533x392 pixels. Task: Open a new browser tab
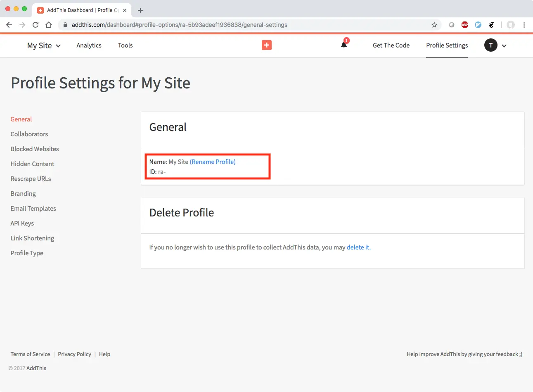point(140,10)
